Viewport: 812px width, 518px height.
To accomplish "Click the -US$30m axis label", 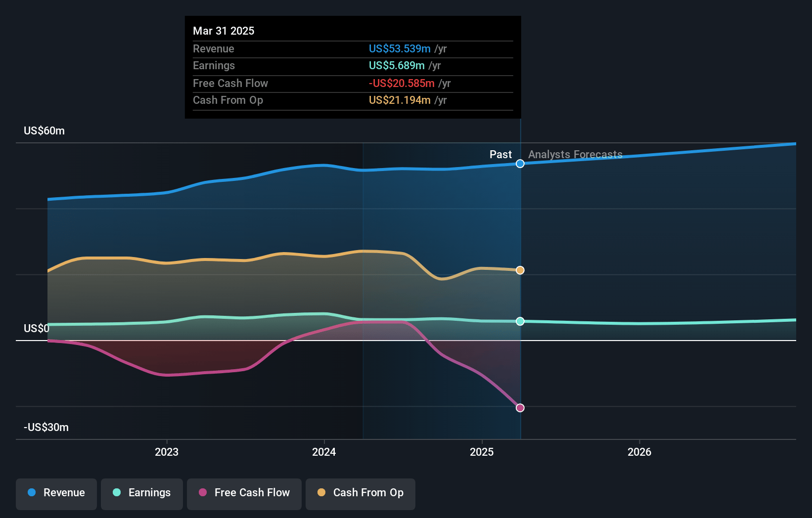I will coord(46,428).
